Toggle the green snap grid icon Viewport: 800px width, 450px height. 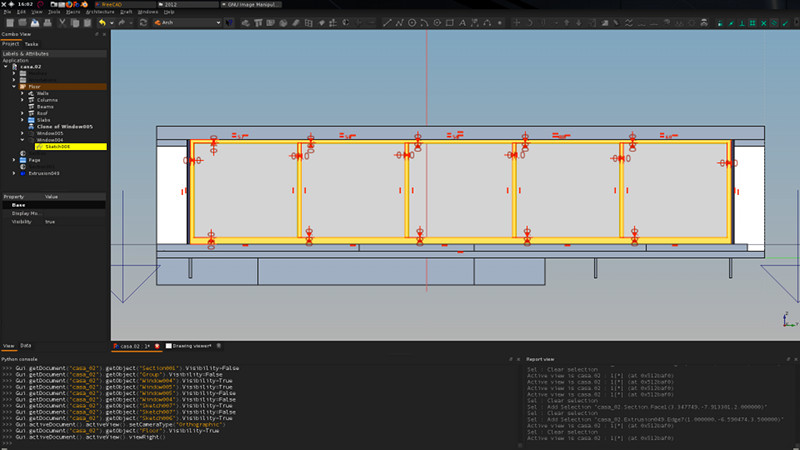tap(753, 23)
